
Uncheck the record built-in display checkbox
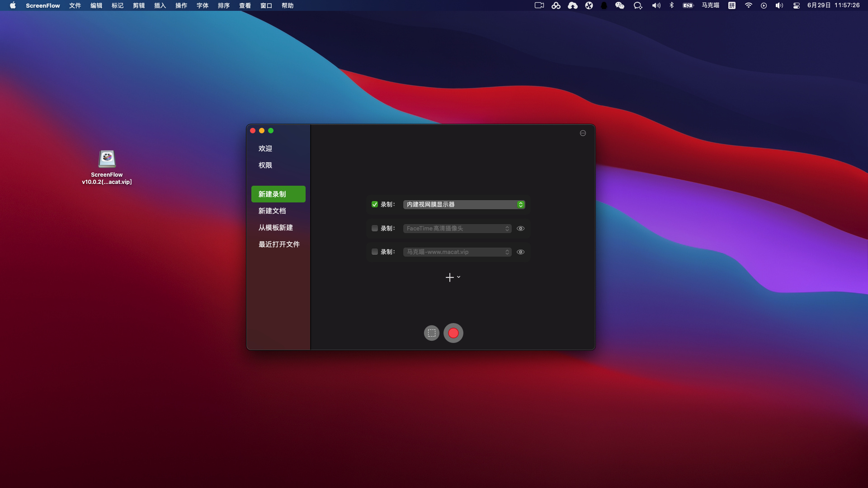pos(375,205)
